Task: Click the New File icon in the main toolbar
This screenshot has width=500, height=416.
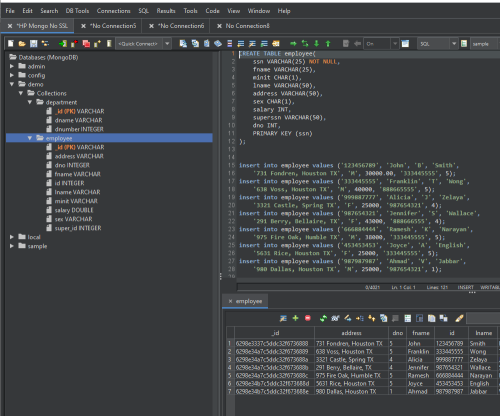Action: [11, 44]
